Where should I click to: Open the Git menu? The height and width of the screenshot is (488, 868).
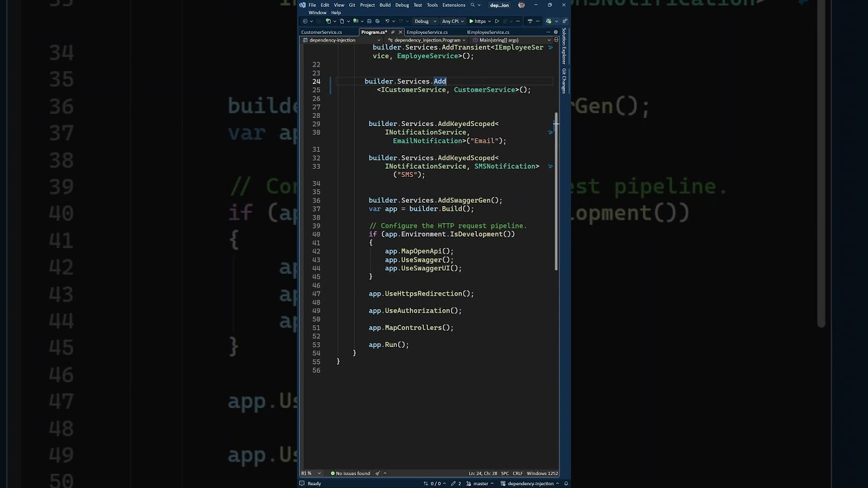click(352, 5)
